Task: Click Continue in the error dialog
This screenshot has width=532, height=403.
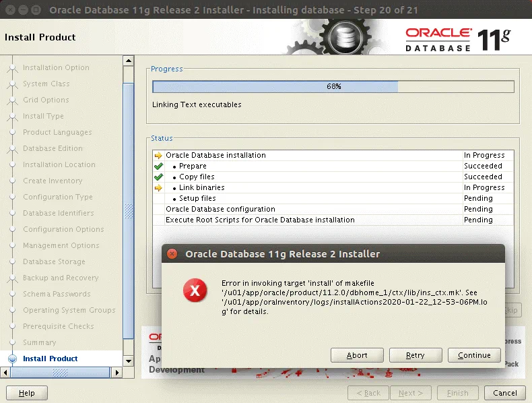Action: tap(474, 355)
